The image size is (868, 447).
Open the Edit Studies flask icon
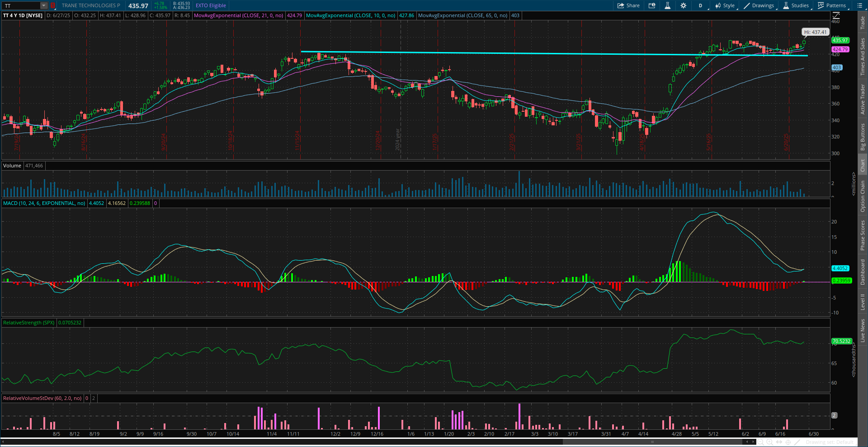[667, 5]
